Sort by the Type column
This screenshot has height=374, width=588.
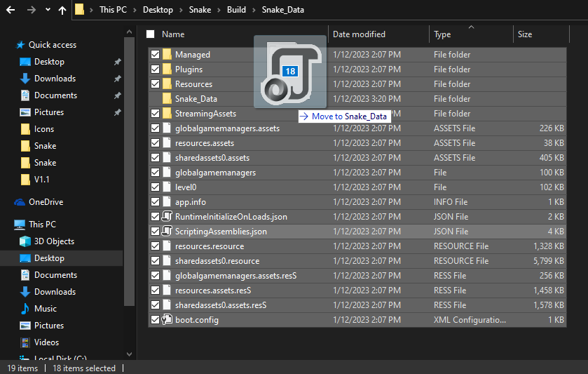pyautogui.click(x=442, y=34)
